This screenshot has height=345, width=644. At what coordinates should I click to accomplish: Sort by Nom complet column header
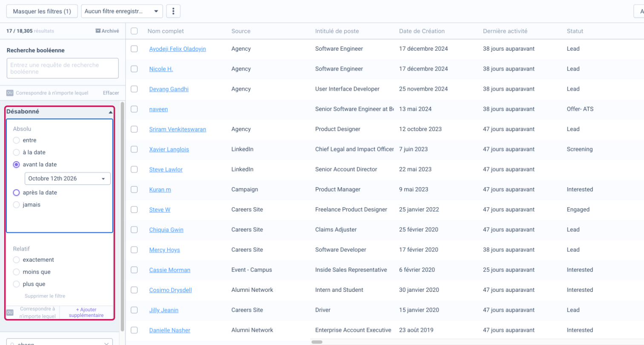pos(166,31)
